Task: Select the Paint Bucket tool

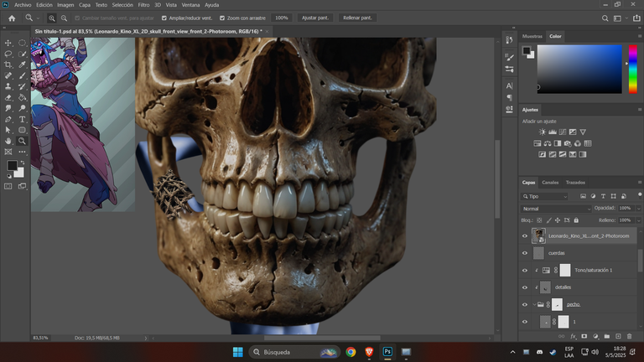Action: (22, 97)
